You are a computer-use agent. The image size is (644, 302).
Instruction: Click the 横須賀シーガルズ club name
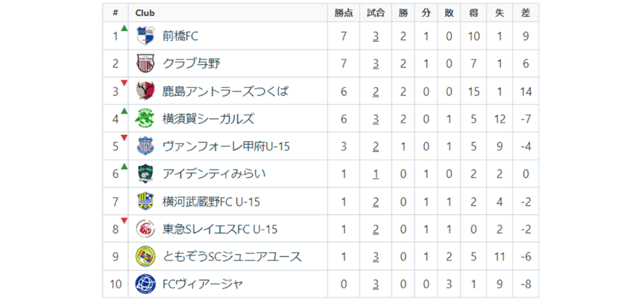pos(208,119)
